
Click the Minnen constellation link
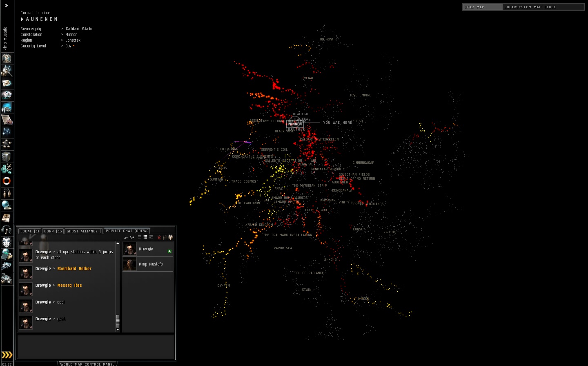[71, 35]
